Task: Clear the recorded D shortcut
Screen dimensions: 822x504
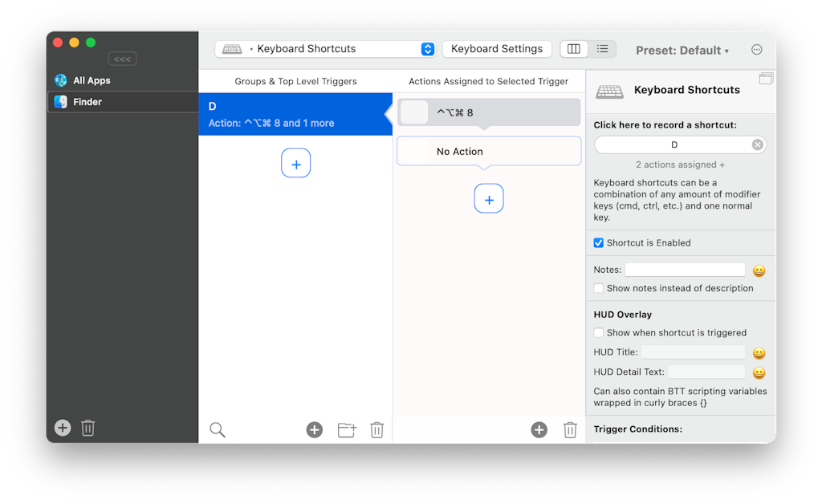Action: click(756, 144)
